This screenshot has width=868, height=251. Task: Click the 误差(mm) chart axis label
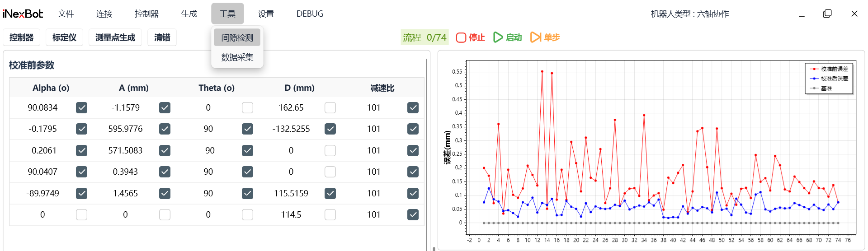pos(448,148)
